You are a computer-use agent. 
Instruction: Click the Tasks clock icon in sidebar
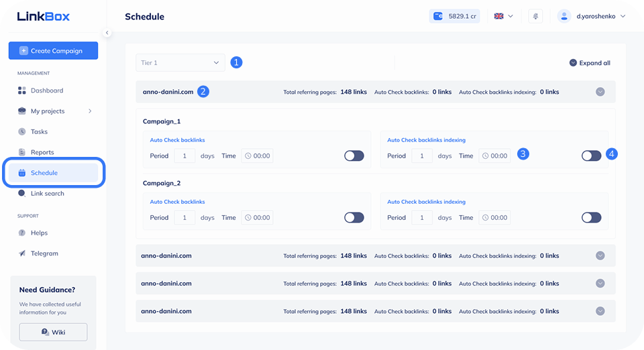22,131
